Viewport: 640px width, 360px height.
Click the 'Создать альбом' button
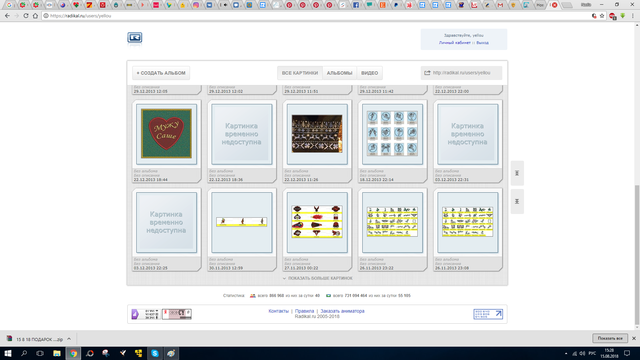tap(161, 73)
